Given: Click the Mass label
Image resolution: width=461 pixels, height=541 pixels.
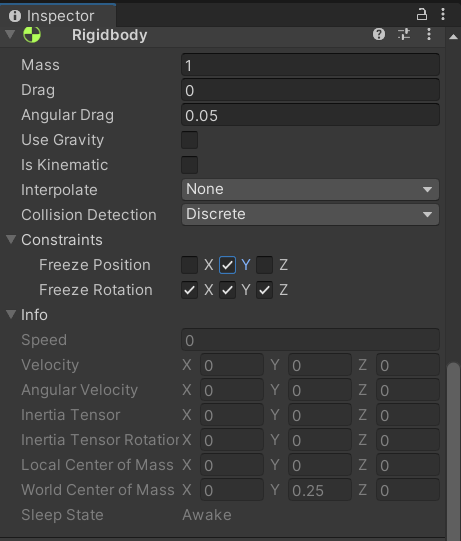Looking at the screenshot, I should 40,65.
